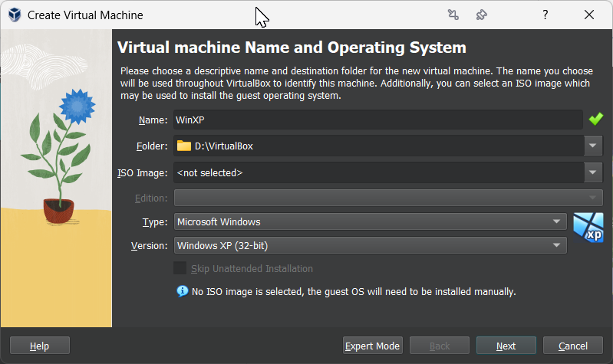Toggle Skip Unattended Installation checkbox
This screenshot has height=364, width=613.
click(180, 268)
